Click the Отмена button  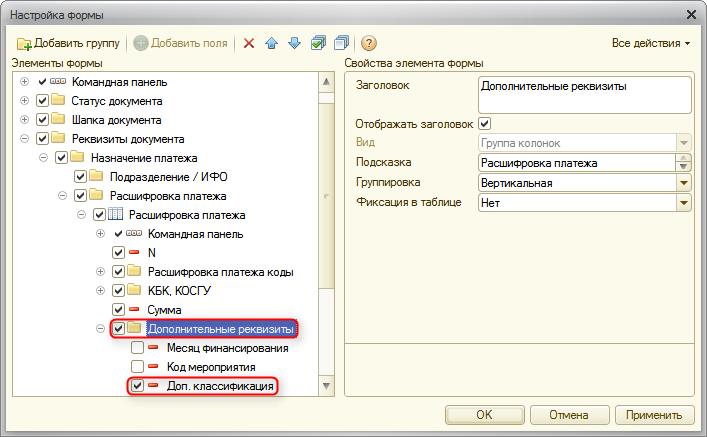pos(569,414)
